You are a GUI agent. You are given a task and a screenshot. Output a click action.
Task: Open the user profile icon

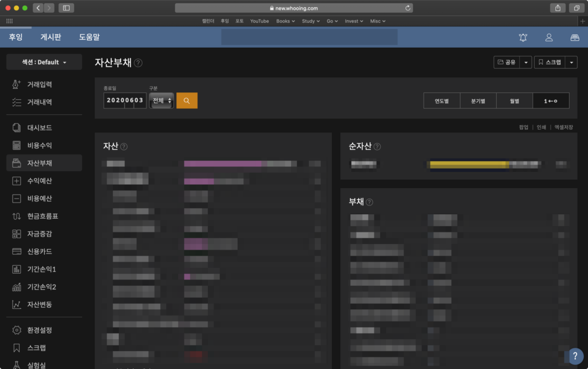tap(548, 37)
